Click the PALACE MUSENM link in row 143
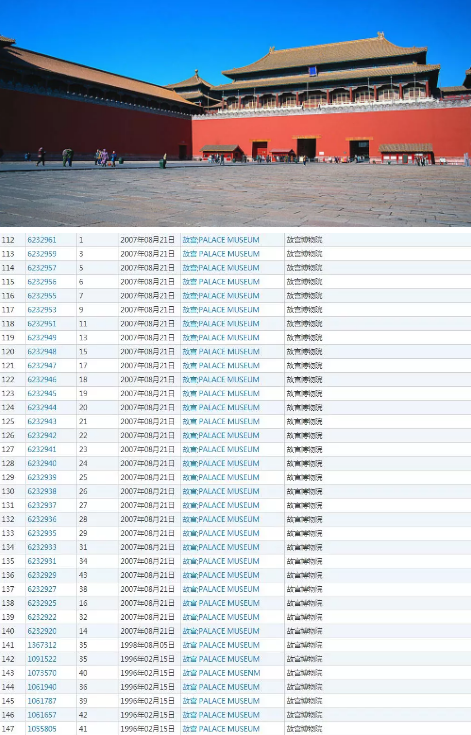 pos(221,673)
